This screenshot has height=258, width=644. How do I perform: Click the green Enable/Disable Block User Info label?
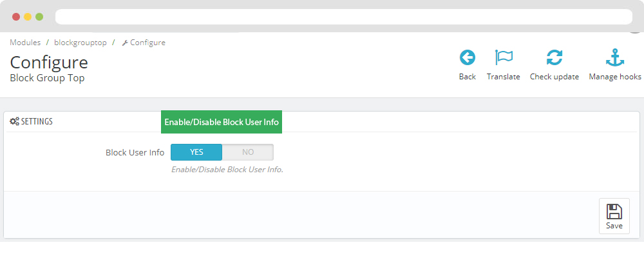click(222, 122)
